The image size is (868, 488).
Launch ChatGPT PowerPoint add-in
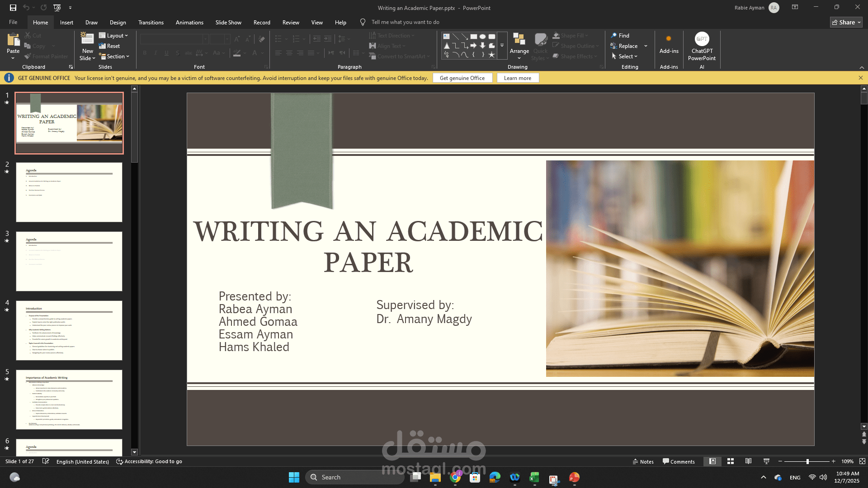[702, 46]
